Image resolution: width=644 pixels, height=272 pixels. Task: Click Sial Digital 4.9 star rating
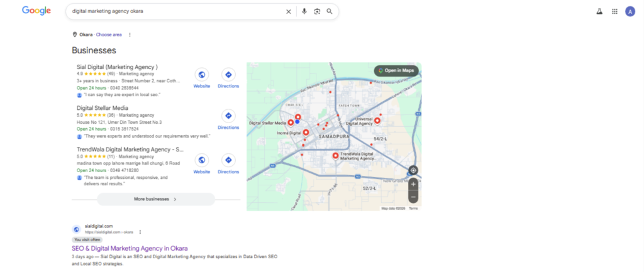[x=96, y=74]
